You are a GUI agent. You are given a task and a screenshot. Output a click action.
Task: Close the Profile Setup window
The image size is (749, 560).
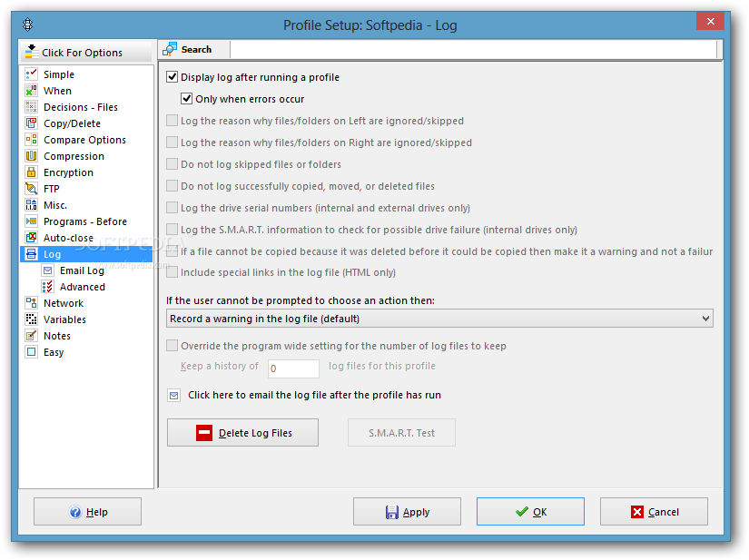[710, 21]
